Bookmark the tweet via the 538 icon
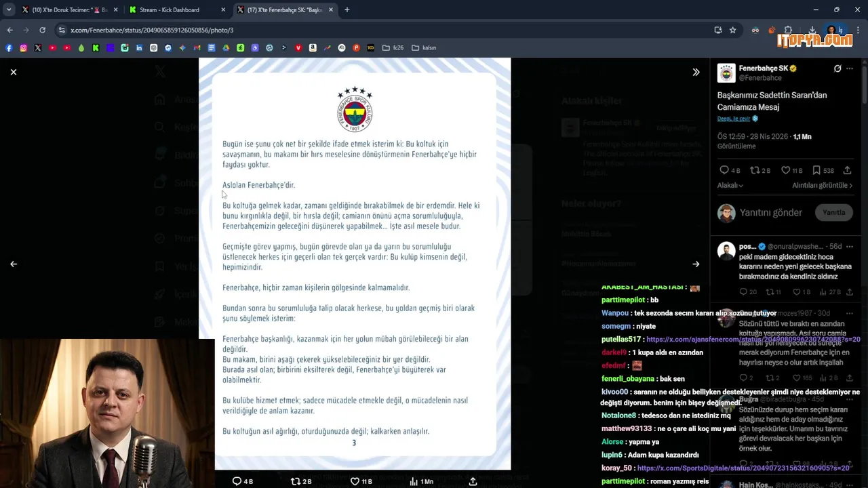The height and width of the screenshot is (488, 868). pyautogui.click(x=816, y=170)
